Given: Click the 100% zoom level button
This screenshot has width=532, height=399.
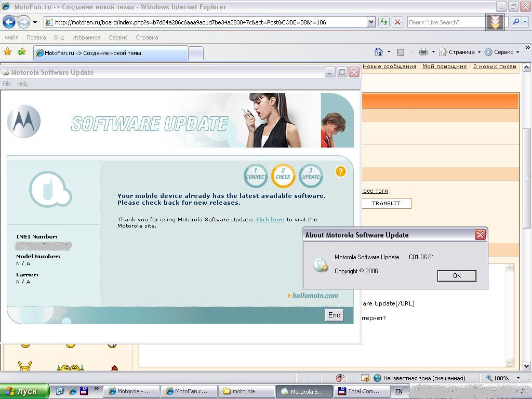Looking at the screenshot, I should point(498,378).
